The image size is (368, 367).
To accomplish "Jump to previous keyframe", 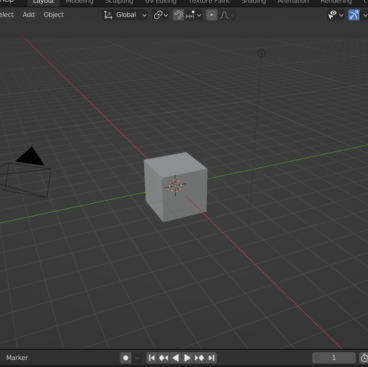I will pos(164,358).
